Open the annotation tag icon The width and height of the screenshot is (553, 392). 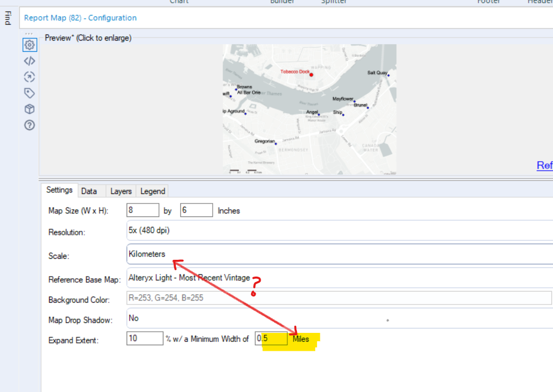point(30,93)
